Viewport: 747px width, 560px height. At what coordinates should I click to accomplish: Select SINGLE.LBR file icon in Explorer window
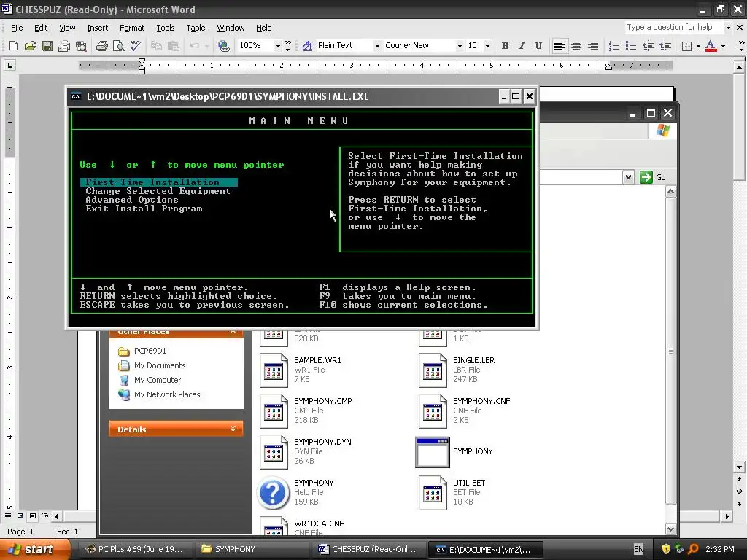pyautogui.click(x=433, y=370)
